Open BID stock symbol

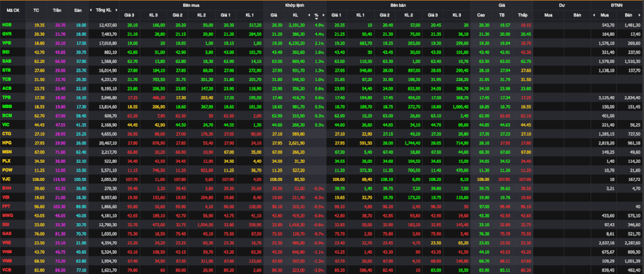6,52
